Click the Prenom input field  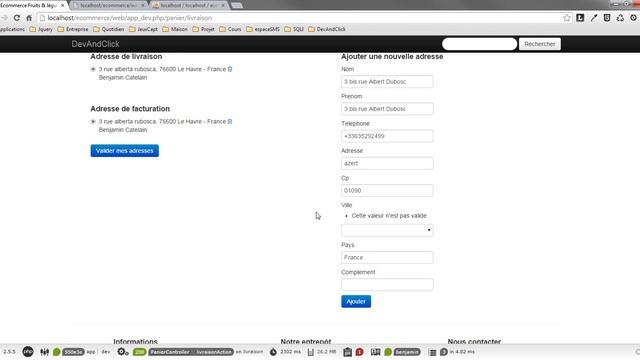point(387,109)
